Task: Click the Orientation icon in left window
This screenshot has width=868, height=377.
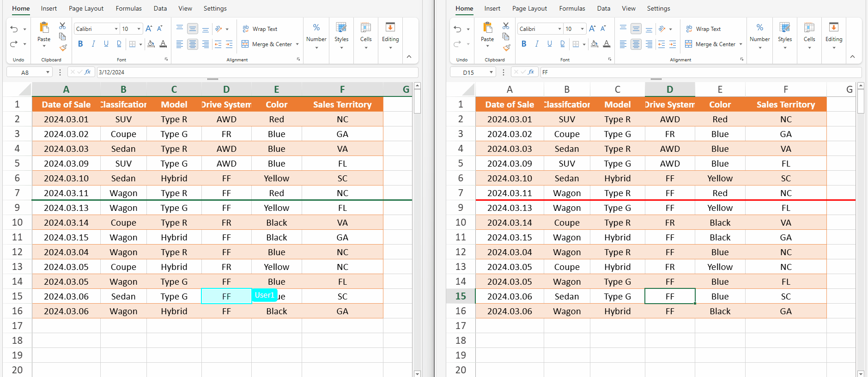Action: (219, 29)
